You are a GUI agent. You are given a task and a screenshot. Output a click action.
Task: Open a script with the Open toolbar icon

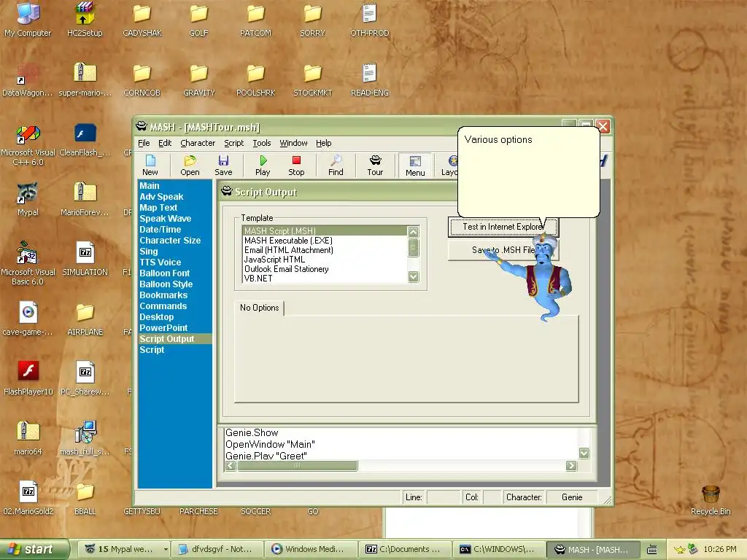click(x=190, y=166)
